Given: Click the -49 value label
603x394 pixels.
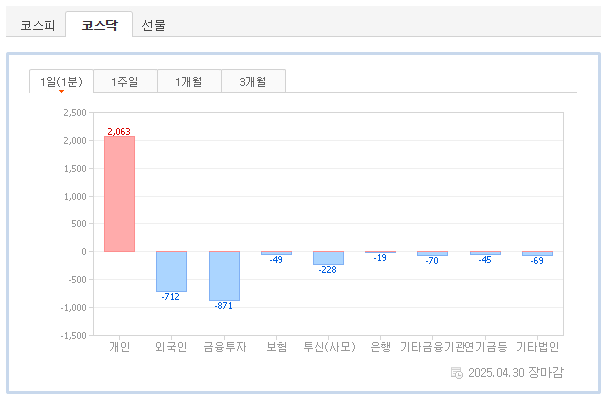Looking at the screenshot, I should click(276, 259).
